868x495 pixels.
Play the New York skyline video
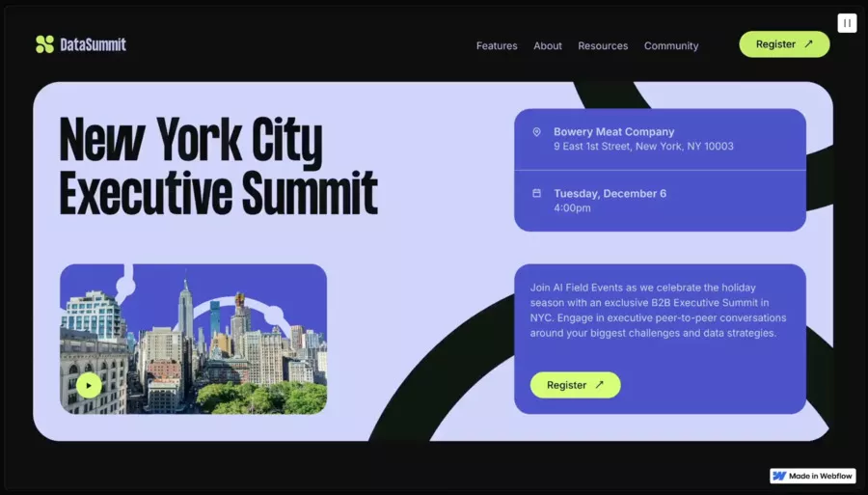coord(89,385)
